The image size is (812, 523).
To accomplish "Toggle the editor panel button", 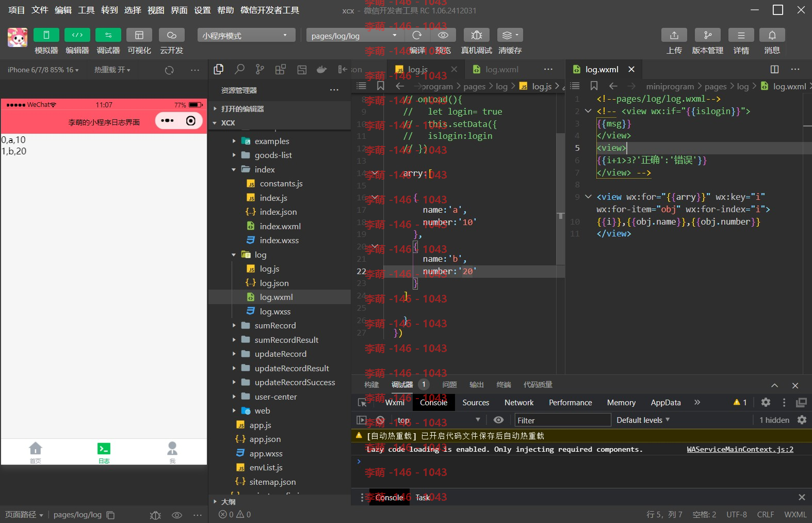I will point(77,35).
